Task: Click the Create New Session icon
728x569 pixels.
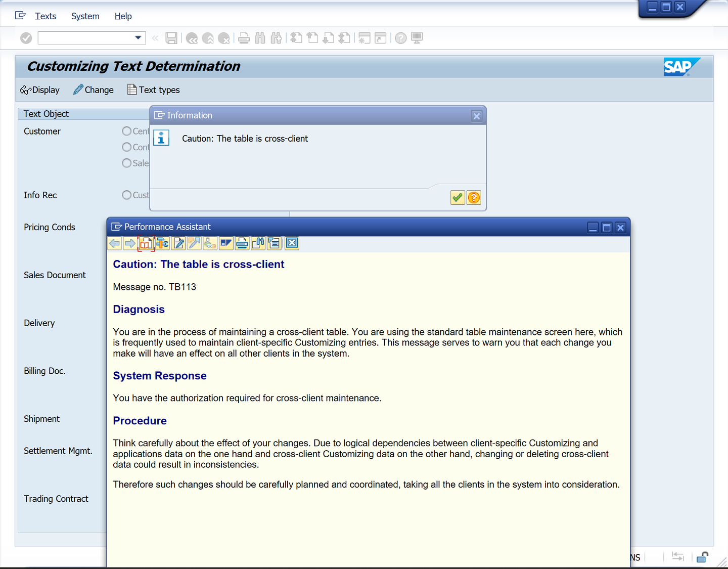Action: point(364,38)
